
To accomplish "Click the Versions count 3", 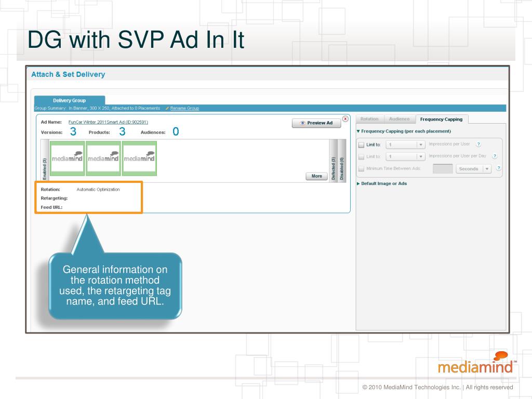I will pyautogui.click(x=73, y=131).
